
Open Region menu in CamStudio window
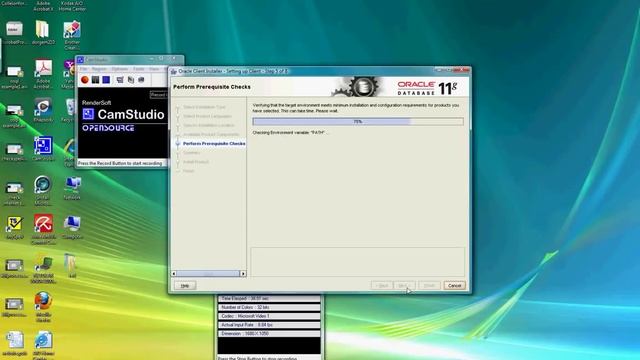coord(99,69)
